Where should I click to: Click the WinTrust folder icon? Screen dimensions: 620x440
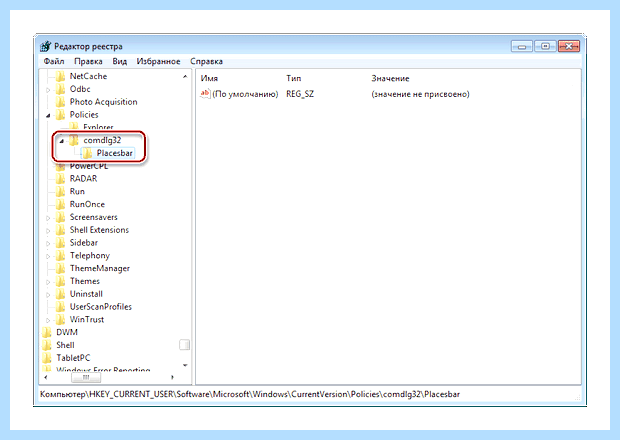coord(60,319)
